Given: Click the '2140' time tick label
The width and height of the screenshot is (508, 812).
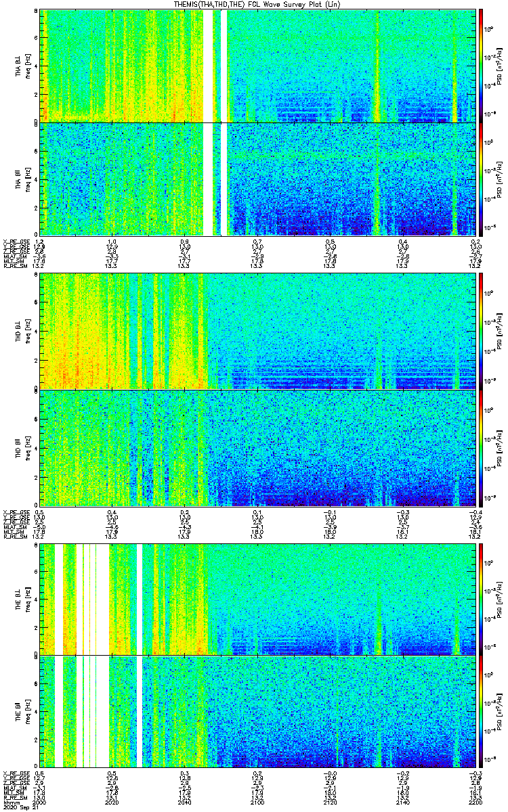Looking at the screenshot, I should [402, 802].
